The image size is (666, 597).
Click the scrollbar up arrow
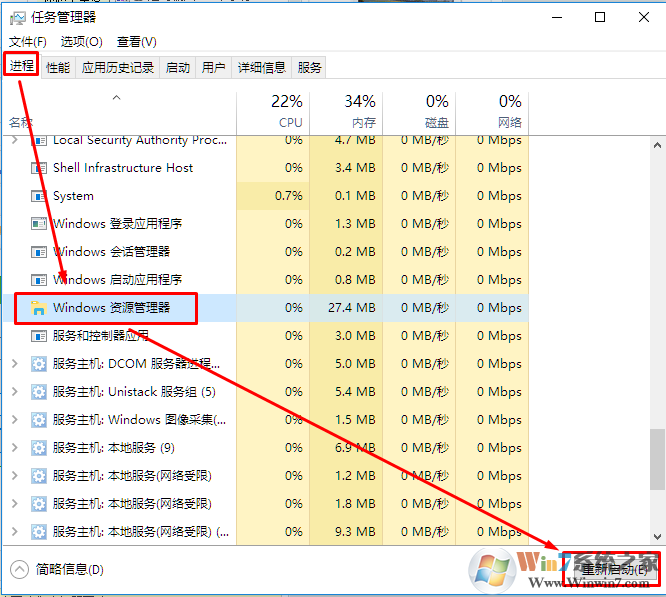(657, 146)
